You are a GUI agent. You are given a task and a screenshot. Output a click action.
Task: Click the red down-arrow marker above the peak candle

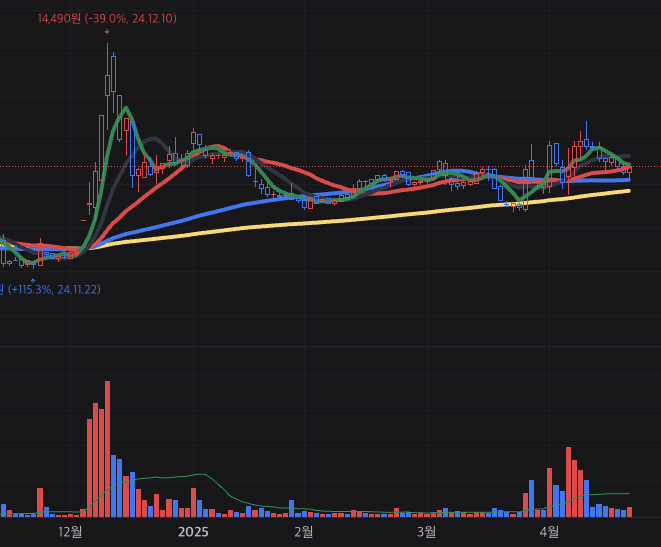pyautogui.click(x=107, y=32)
